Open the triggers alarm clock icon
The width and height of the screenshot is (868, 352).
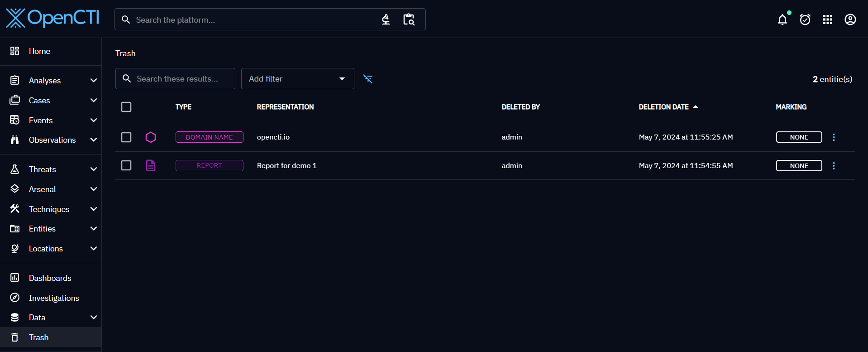click(x=805, y=19)
